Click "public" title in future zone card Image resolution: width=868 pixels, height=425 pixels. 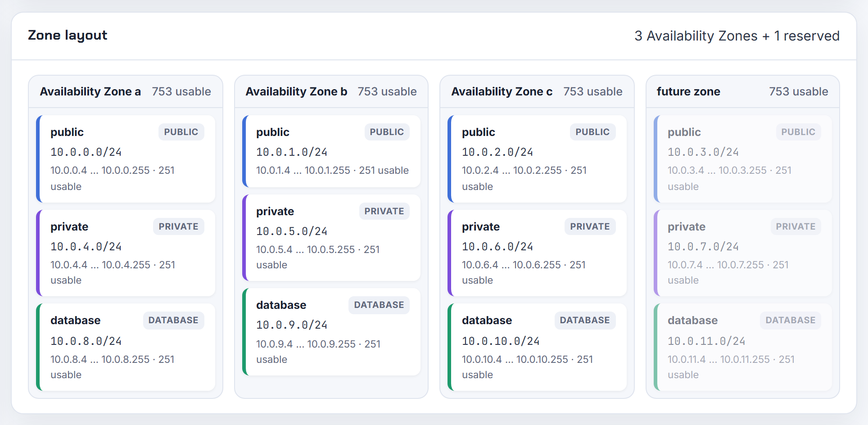tap(684, 132)
